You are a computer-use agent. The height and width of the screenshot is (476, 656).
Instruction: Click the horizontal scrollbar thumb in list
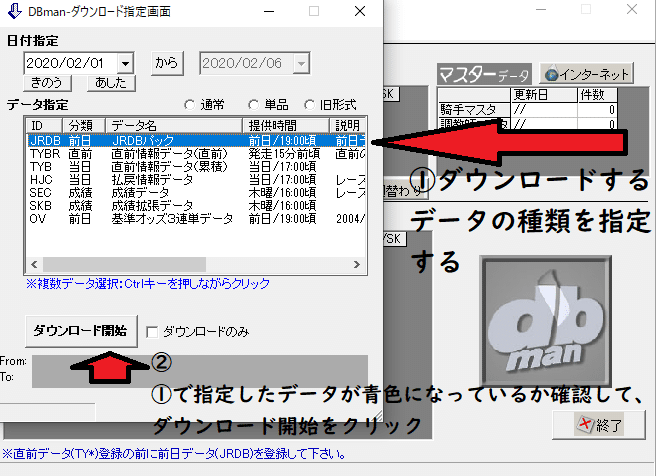pos(124,264)
